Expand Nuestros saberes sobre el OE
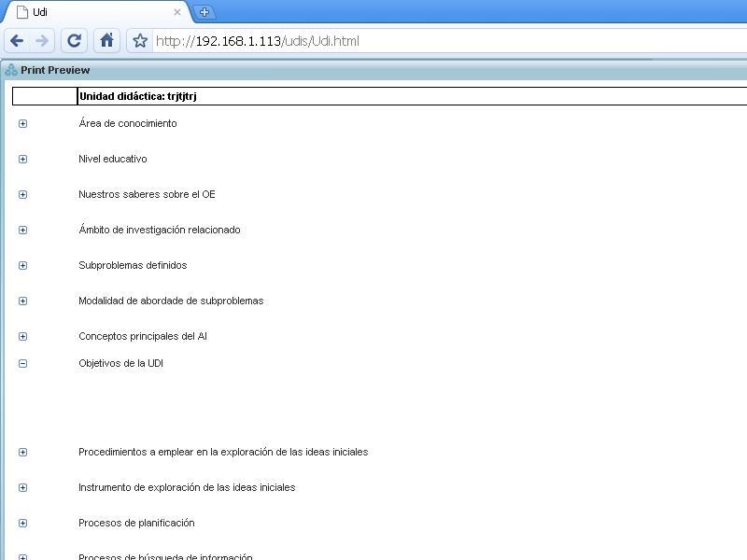The width and height of the screenshot is (747, 560). [x=22, y=194]
